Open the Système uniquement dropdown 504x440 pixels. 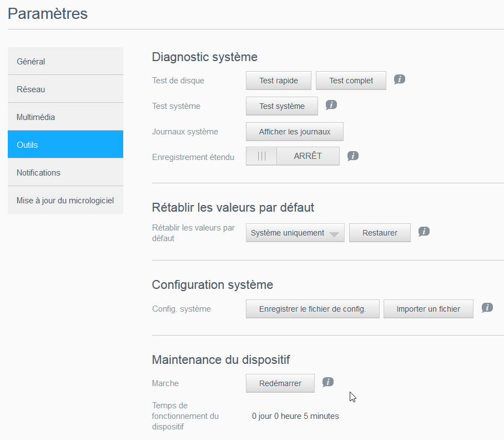295,233
